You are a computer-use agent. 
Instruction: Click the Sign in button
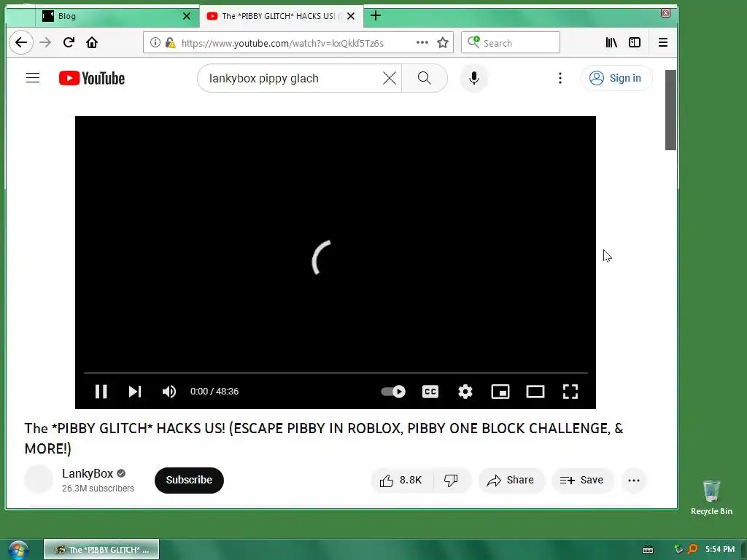[616, 78]
